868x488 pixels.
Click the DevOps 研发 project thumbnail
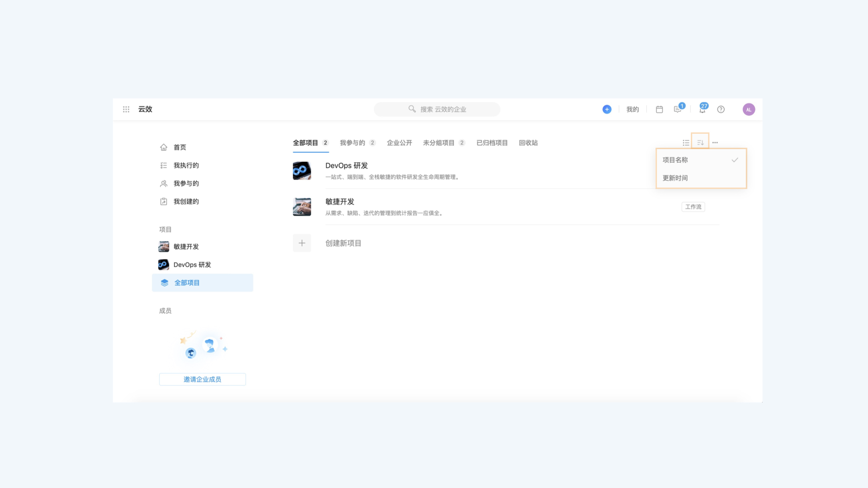[302, 170]
